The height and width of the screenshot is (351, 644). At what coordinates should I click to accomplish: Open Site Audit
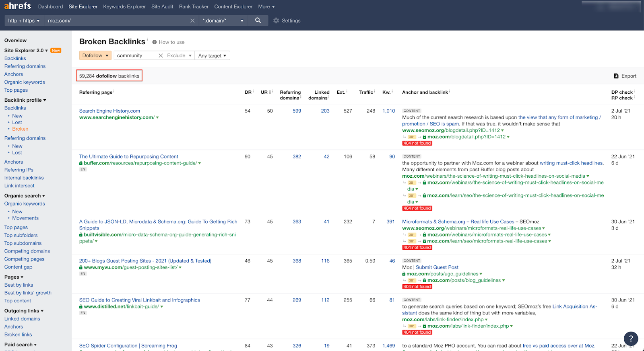tap(162, 6)
